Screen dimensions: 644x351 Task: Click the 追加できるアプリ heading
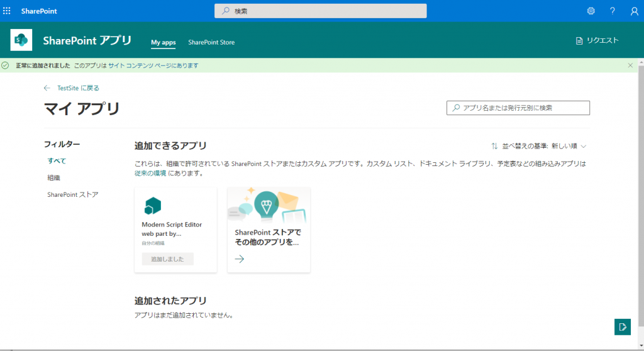[x=170, y=145]
